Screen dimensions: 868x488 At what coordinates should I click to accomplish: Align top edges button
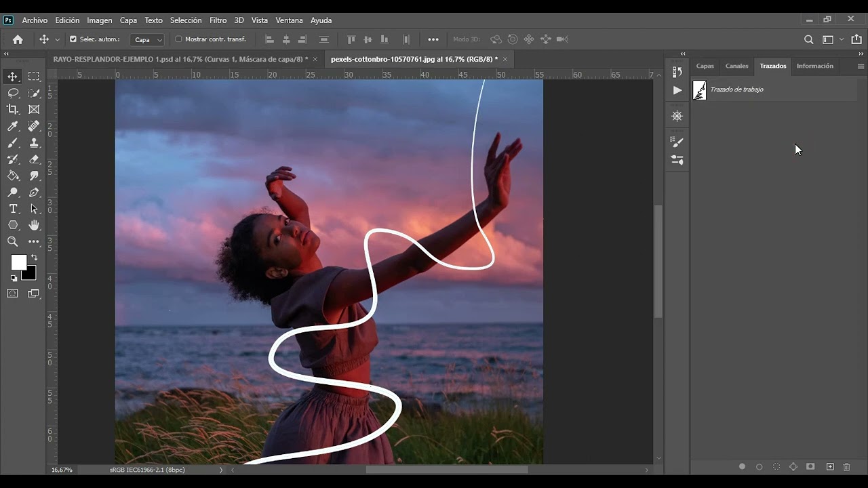(x=351, y=39)
